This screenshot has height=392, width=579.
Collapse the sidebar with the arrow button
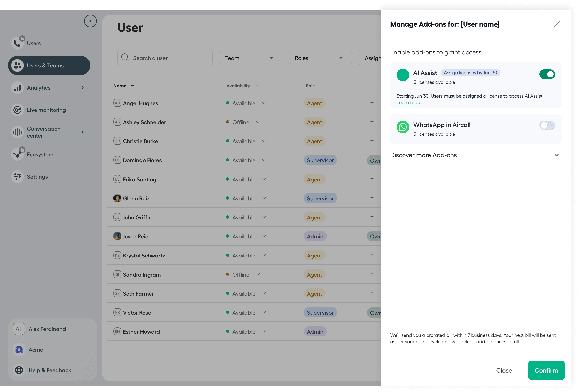tap(90, 21)
